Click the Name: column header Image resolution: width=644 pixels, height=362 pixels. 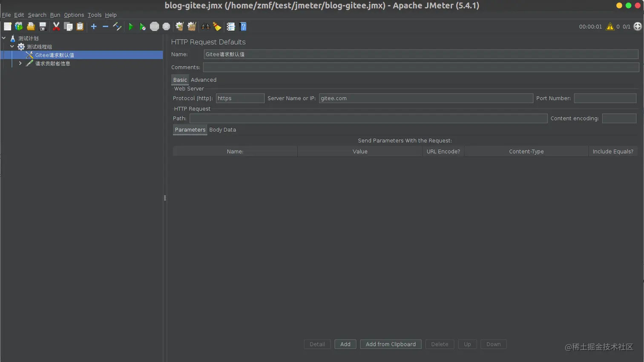(235, 151)
